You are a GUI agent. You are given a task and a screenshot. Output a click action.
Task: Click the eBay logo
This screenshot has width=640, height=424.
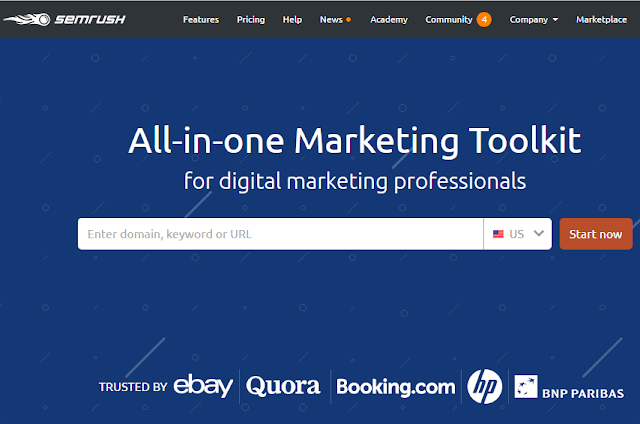pyautogui.click(x=203, y=385)
